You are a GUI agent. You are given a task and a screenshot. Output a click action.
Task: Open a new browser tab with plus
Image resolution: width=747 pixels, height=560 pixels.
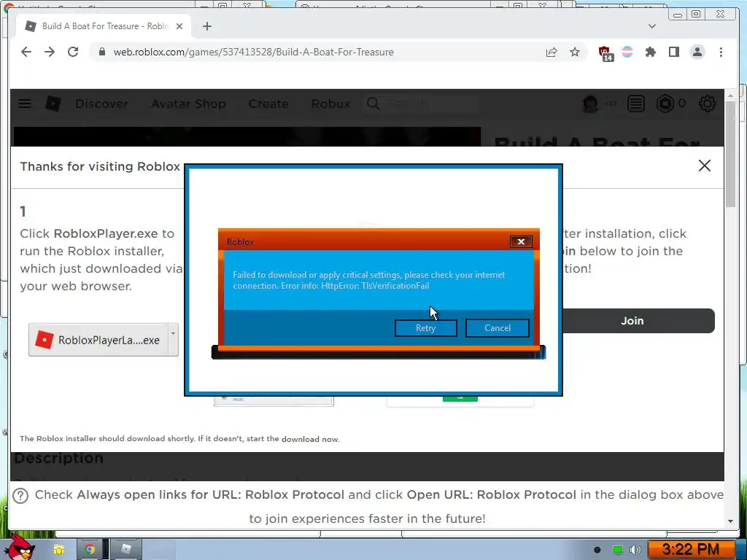(206, 26)
